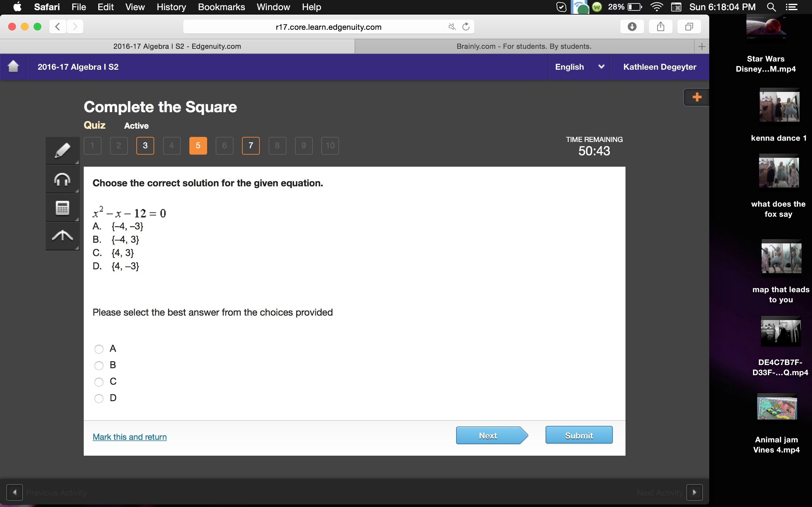Image resolution: width=812 pixels, height=507 pixels.
Task: Reload the page in Safari
Action: (x=466, y=27)
